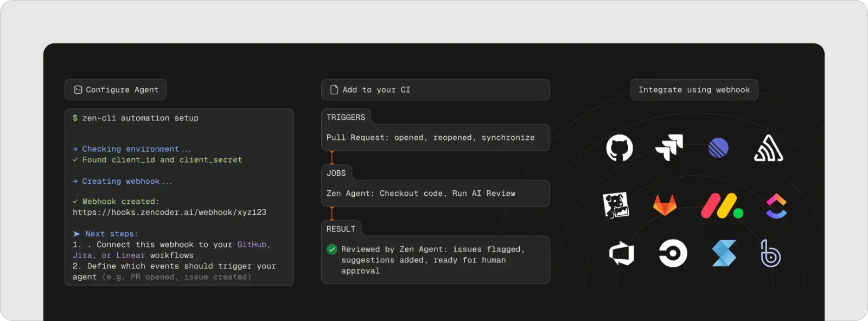Click the blue layered S logo icon

(724, 253)
